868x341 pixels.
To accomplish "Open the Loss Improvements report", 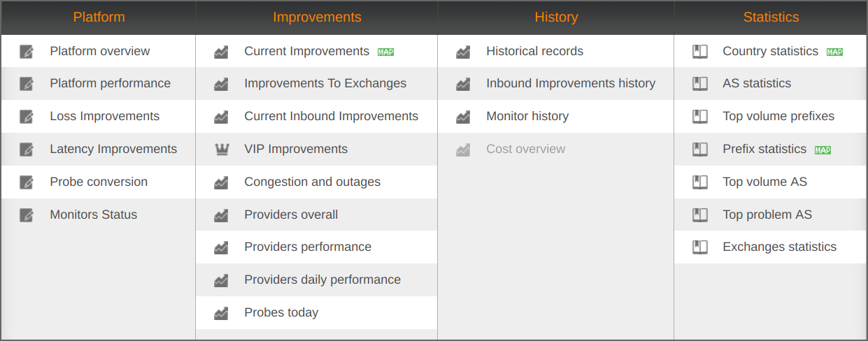I will [x=104, y=117].
